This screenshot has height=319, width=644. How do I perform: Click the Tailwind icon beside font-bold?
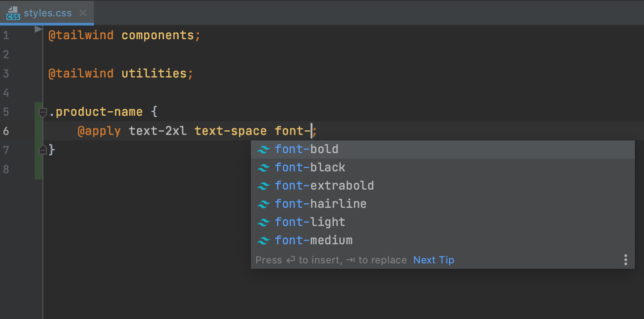point(264,149)
